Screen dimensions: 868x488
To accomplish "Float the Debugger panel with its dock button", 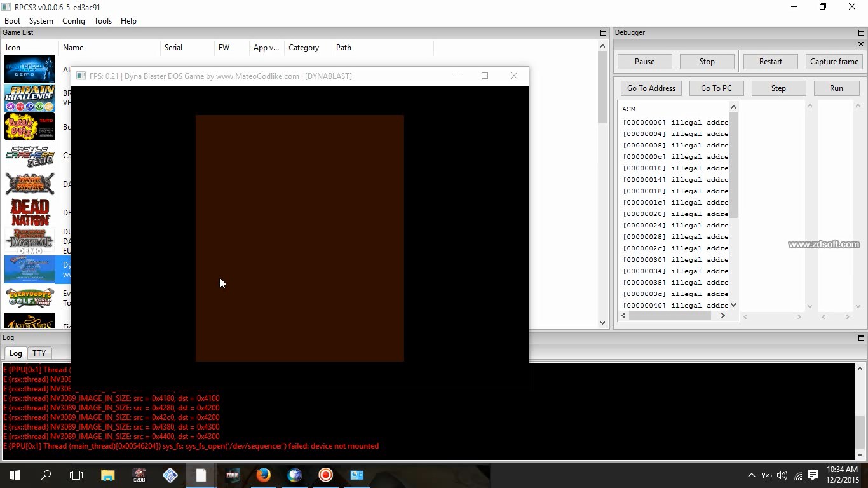I will click(x=861, y=32).
